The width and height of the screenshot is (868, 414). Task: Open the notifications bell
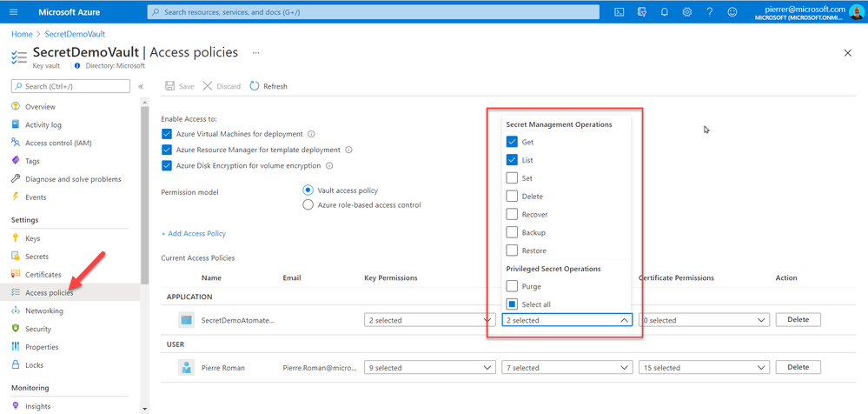click(665, 11)
